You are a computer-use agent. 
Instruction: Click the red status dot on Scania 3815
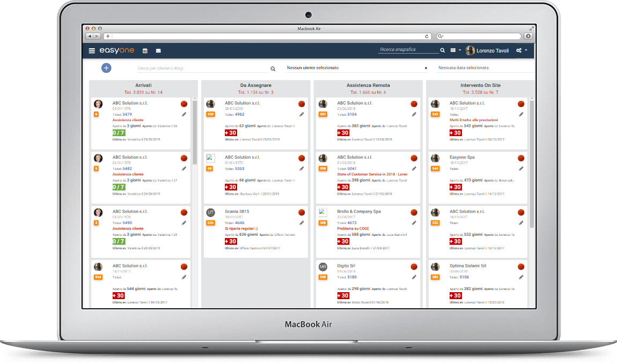[302, 212]
